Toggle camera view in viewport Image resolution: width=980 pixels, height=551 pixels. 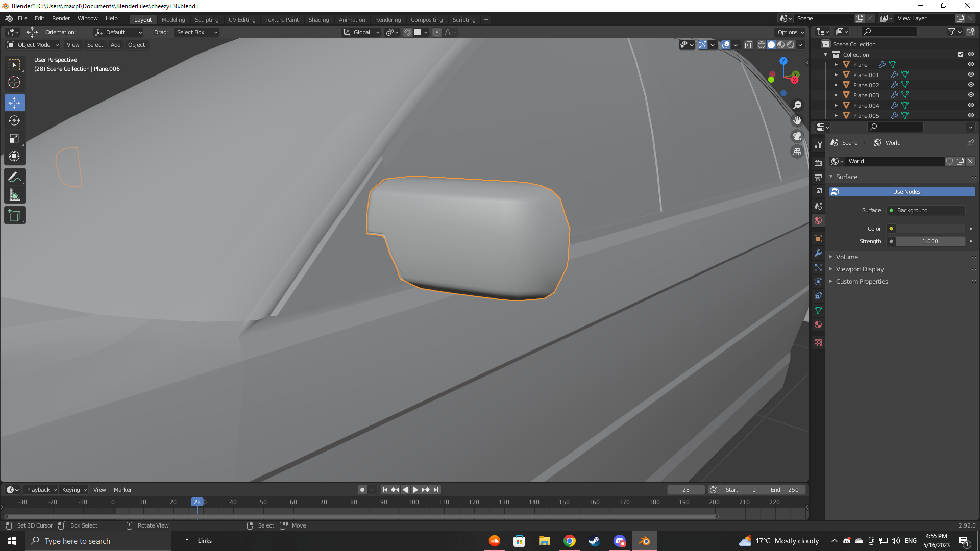pyautogui.click(x=797, y=136)
